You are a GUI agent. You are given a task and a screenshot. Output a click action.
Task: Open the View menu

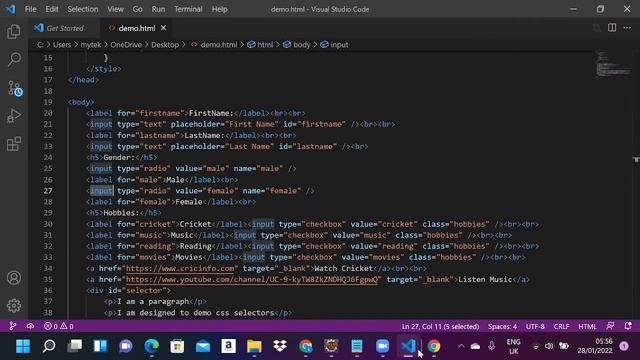pos(116,9)
